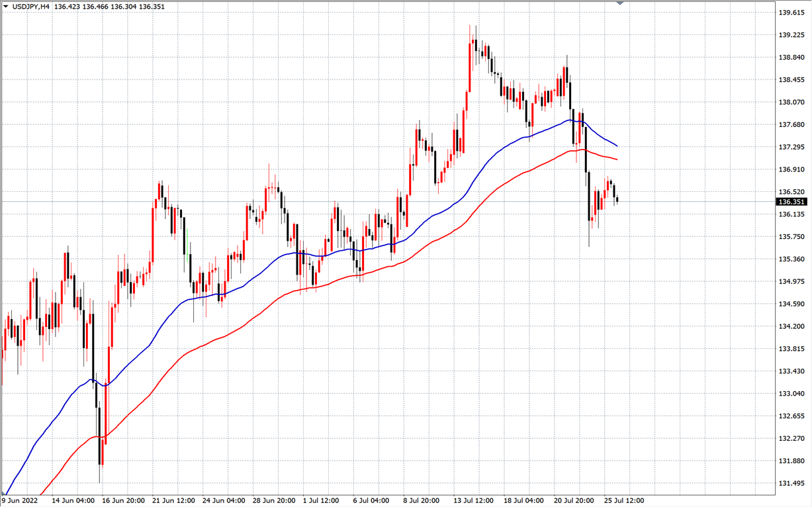Image resolution: width=812 pixels, height=507 pixels.
Task: Click the current price label 136.351
Action: click(x=791, y=202)
